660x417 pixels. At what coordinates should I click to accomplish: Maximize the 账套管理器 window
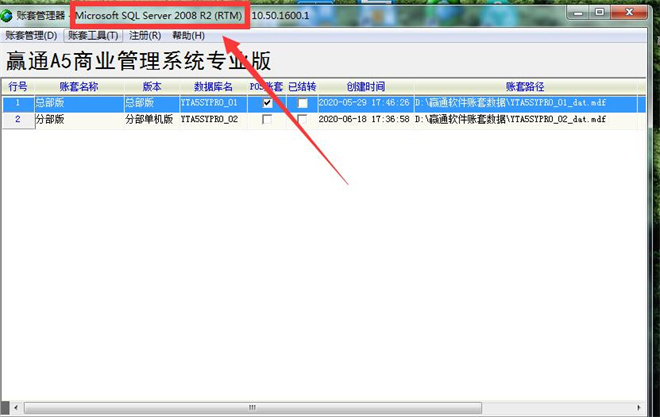[600, 13]
